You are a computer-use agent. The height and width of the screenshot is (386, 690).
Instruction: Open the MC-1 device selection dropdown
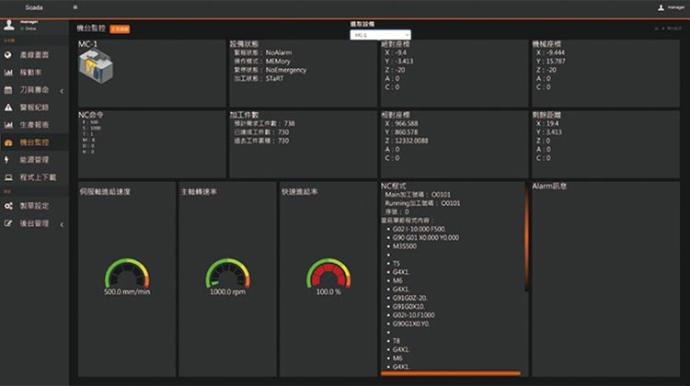[380, 35]
